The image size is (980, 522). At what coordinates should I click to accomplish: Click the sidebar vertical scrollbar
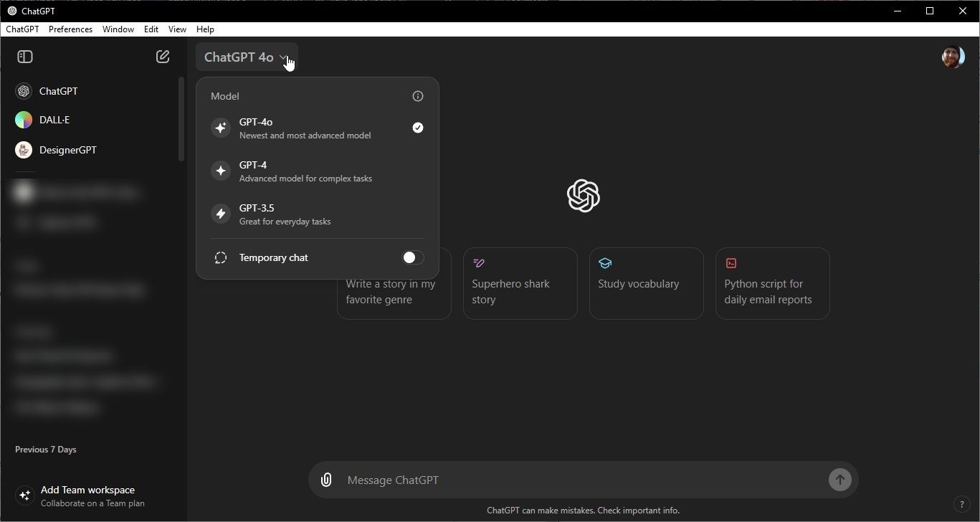[181, 119]
